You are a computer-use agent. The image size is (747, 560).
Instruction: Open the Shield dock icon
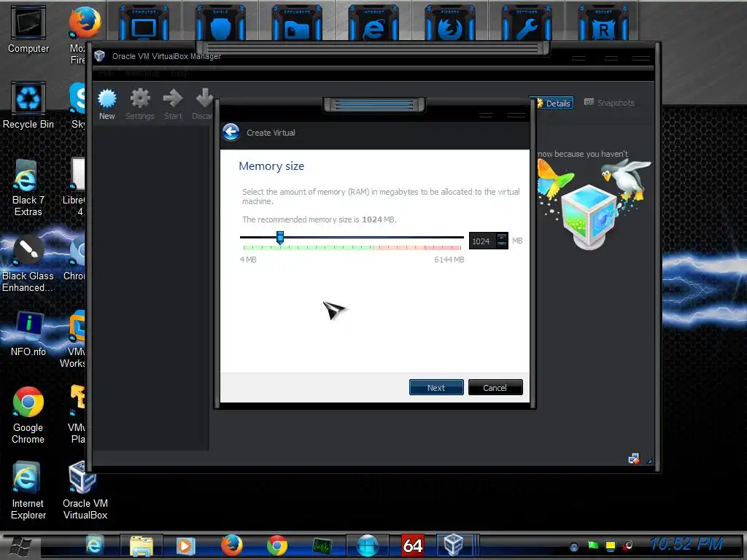[220, 24]
